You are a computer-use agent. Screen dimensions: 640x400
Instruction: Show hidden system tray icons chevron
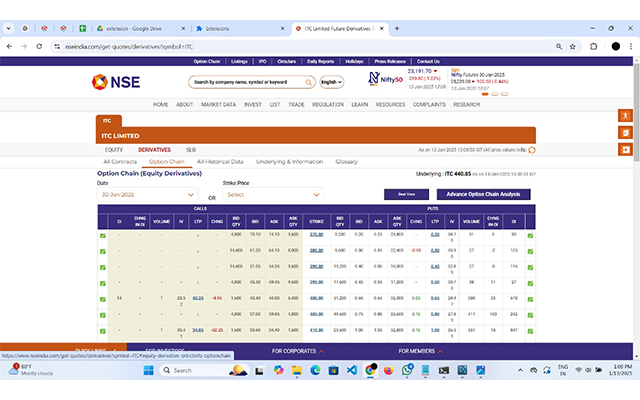coord(520,370)
